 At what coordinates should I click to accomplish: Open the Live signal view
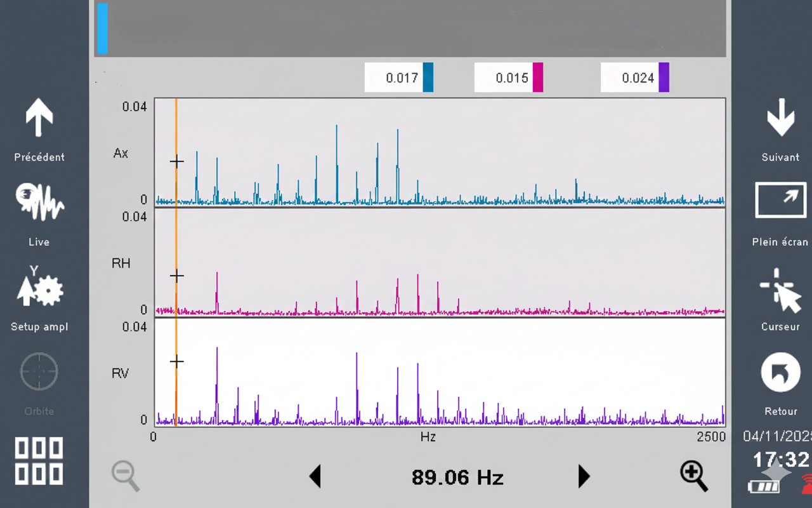click(x=39, y=203)
